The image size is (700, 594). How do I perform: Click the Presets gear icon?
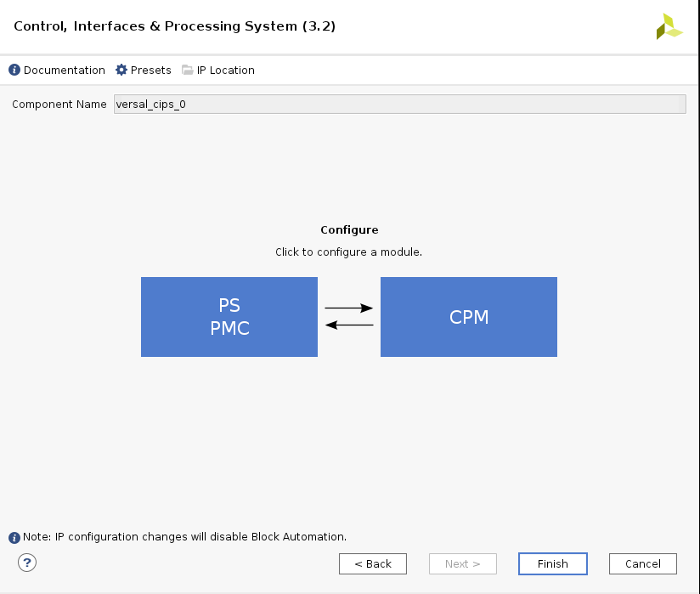coord(121,71)
